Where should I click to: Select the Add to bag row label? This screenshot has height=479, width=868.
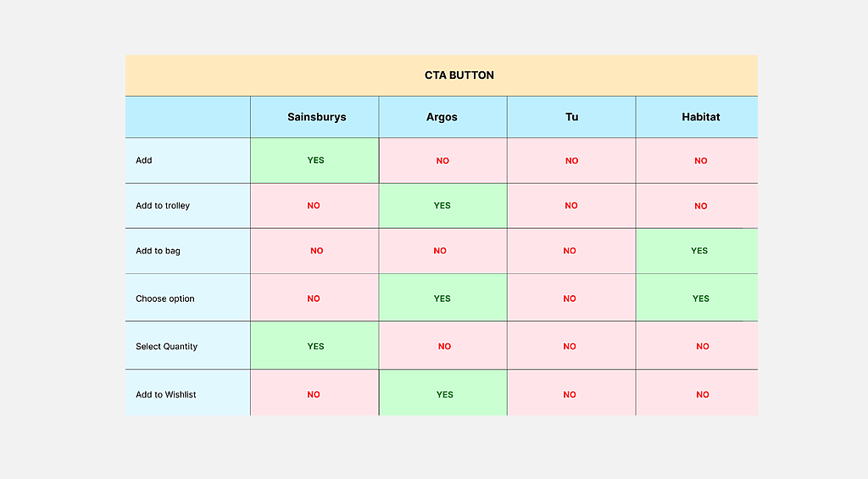pyautogui.click(x=158, y=251)
